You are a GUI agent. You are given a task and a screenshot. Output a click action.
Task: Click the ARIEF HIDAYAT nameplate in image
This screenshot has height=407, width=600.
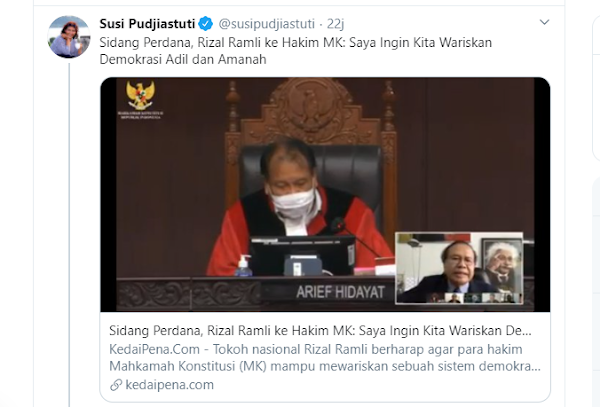[340, 292]
